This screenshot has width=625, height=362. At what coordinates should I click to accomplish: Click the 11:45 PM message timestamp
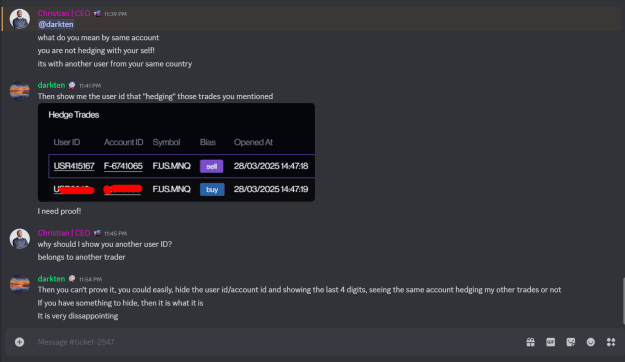(116, 233)
